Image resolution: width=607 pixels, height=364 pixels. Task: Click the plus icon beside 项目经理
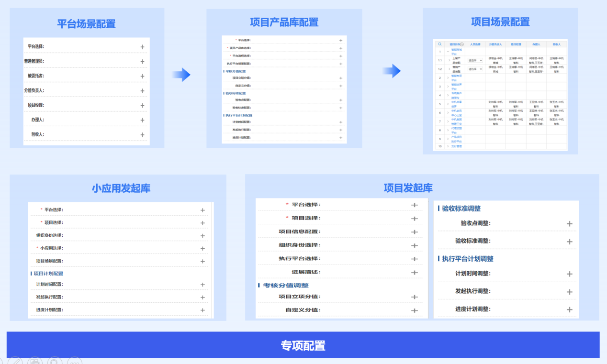click(x=142, y=106)
